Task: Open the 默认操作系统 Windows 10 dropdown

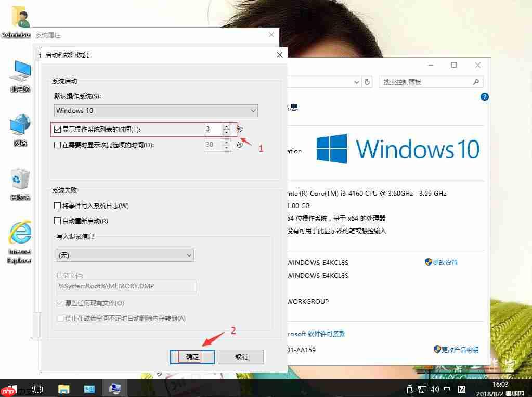Action: pos(155,111)
